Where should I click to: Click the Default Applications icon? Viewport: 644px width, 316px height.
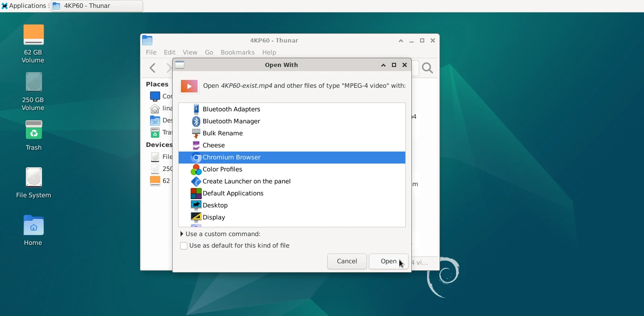(196, 194)
